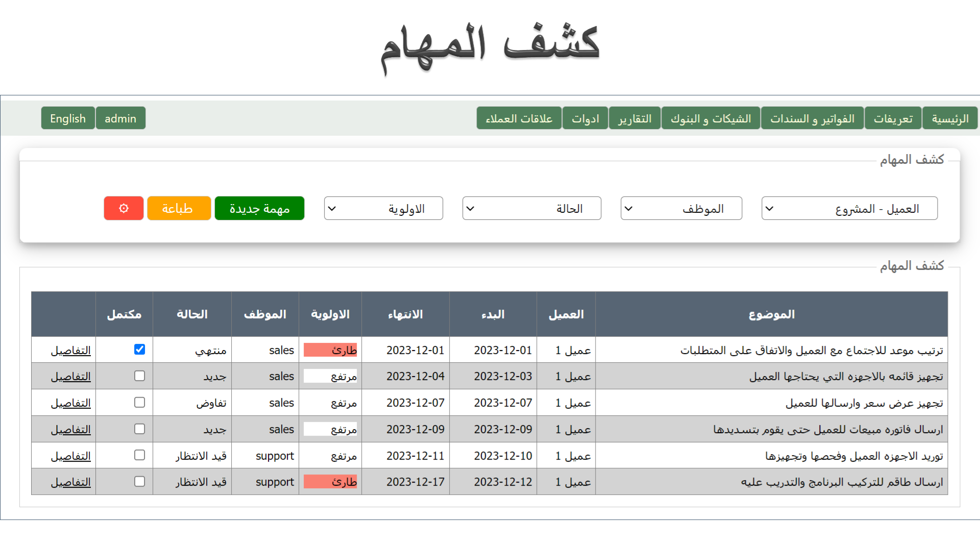This screenshot has height=551, width=980.
Task: Click red طارئ priority badge in first row
Action: tap(330, 350)
